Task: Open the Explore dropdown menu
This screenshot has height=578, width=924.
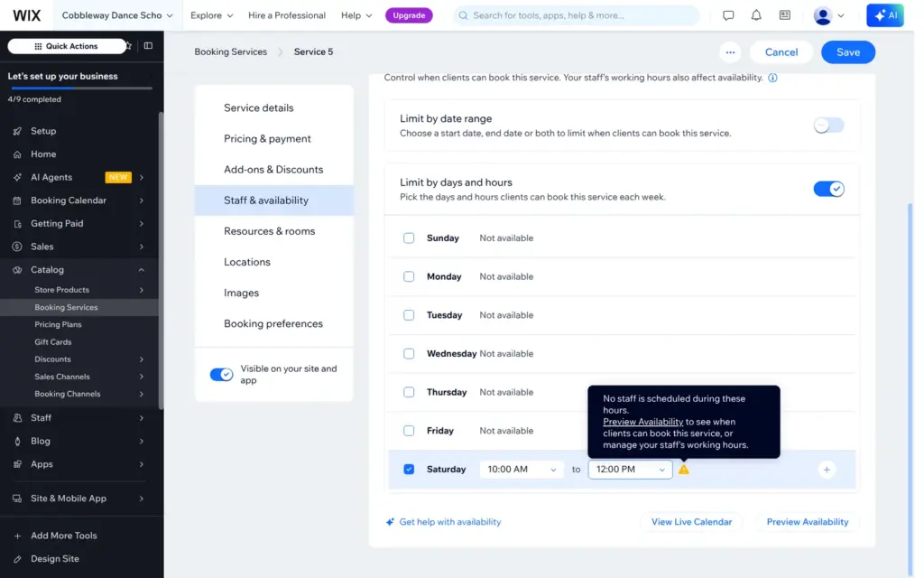Action: coord(211,15)
